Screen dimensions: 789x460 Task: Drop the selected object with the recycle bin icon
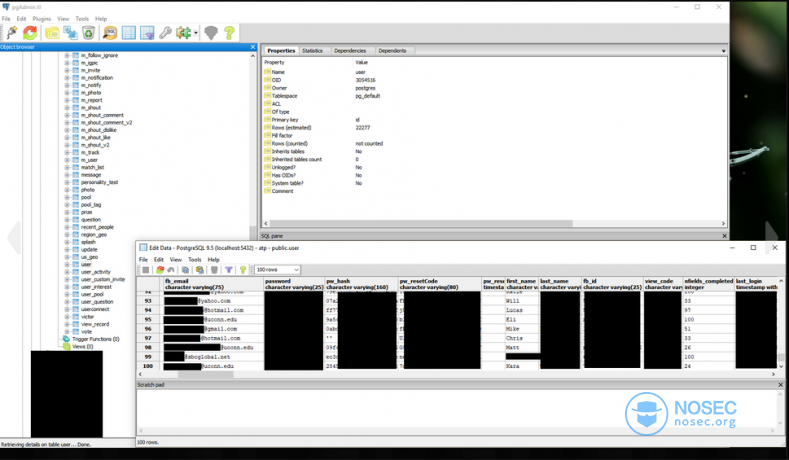coord(88,33)
